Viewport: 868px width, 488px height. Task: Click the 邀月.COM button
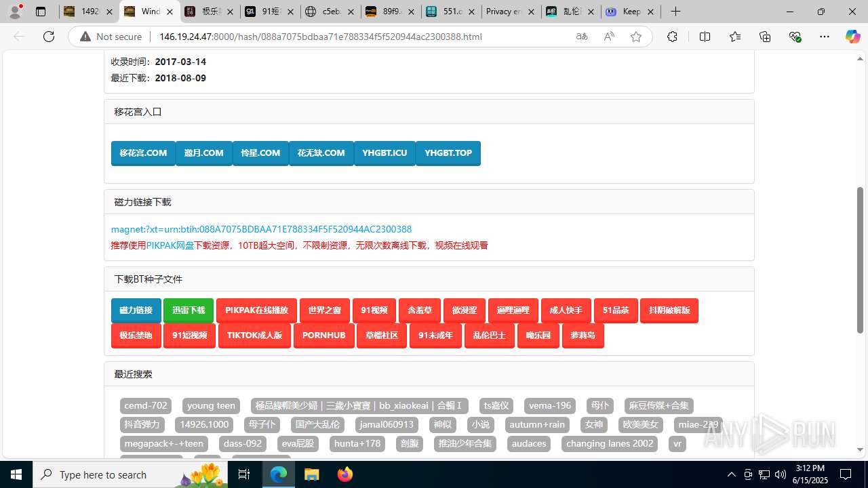pyautogui.click(x=203, y=153)
